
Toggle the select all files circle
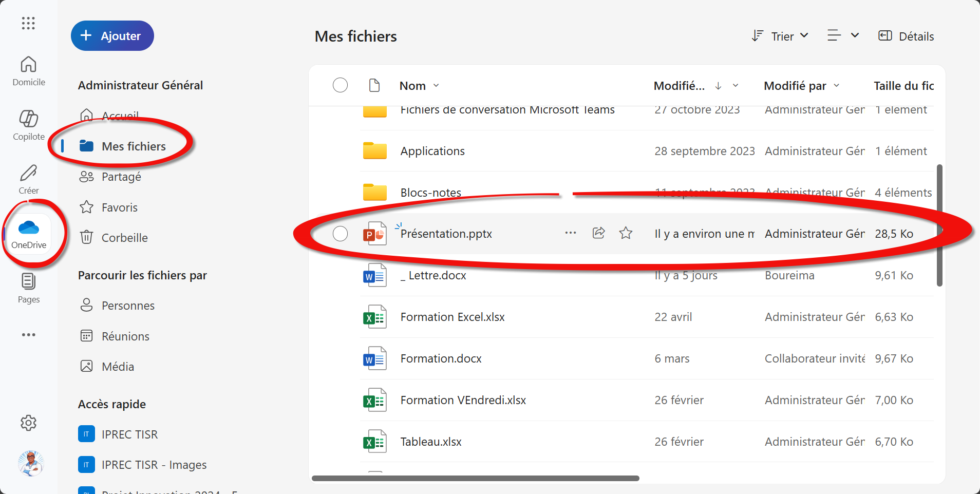tap(340, 85)
